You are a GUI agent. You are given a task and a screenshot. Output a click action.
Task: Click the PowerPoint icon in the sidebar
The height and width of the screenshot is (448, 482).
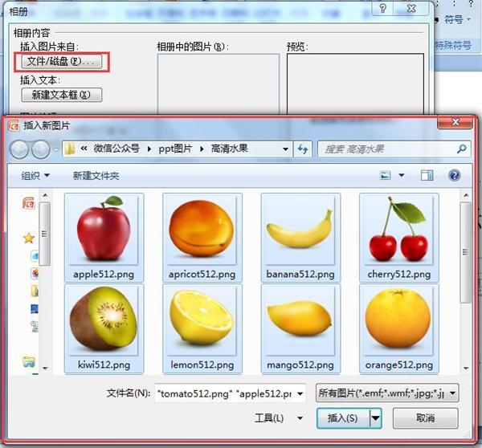click(29, 203)
